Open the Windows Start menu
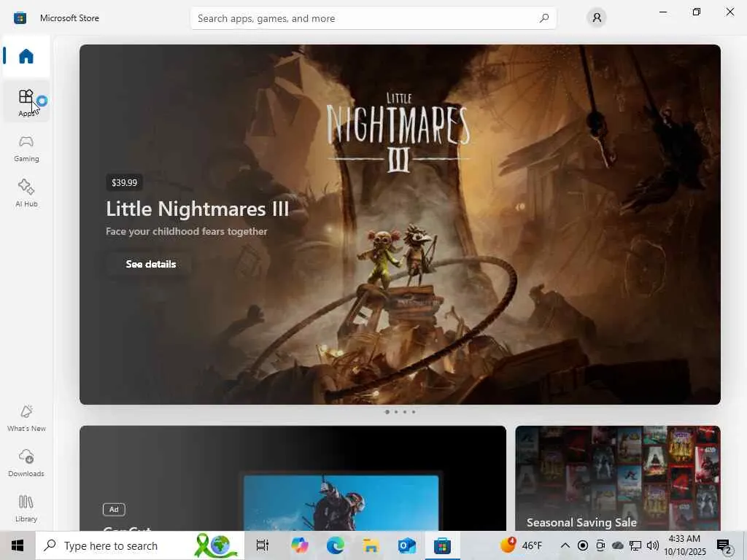Viewport: 747px width, 560px height. [x=18, y=545]
